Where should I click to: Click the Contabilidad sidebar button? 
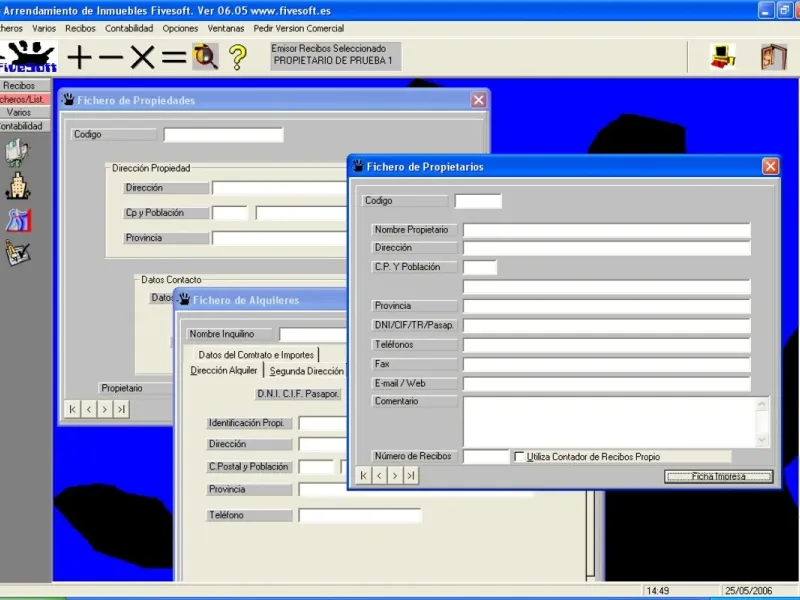tap(24, 126)
